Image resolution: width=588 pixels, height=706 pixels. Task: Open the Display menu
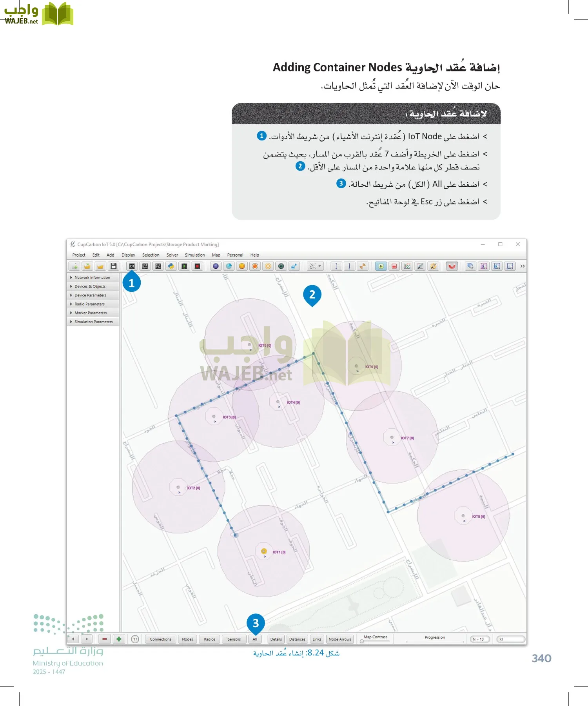click(x=128, y=255)
